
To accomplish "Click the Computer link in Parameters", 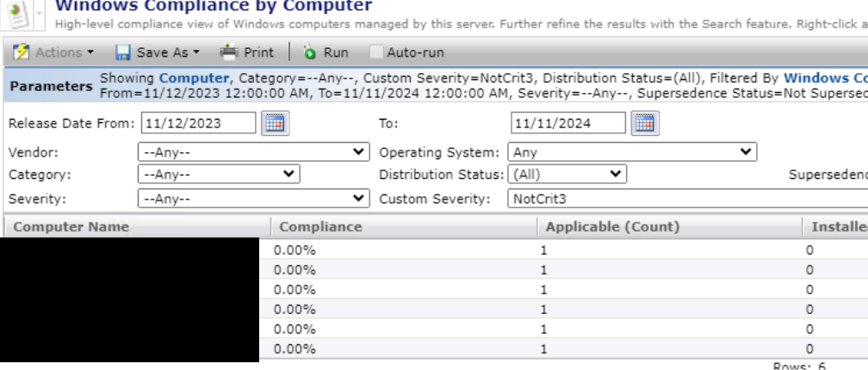I will tap(194, 78).
